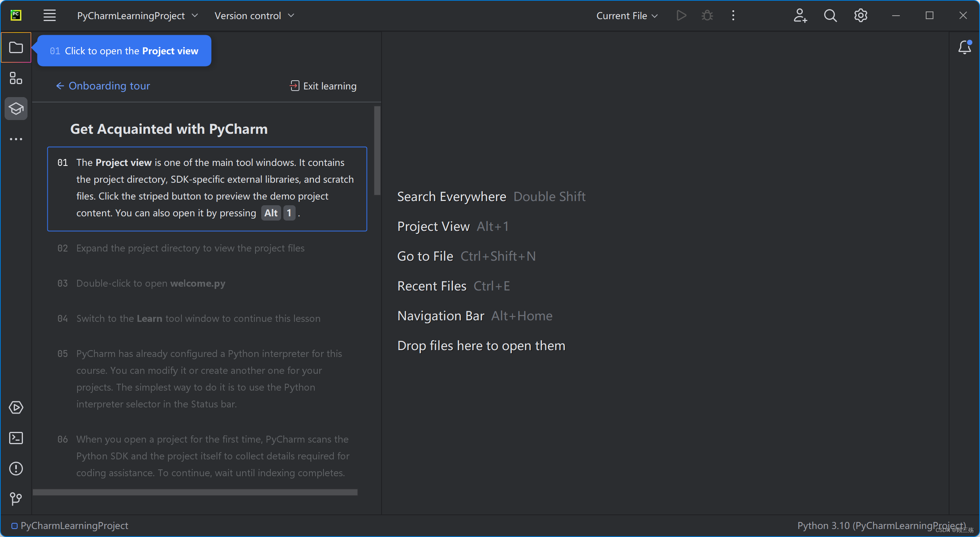Close the PyCharm window

[963, 16]
